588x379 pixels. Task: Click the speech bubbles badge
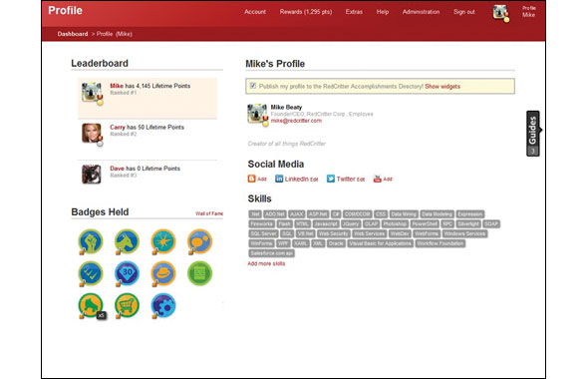pyautogui.click(x=199, y=241)
